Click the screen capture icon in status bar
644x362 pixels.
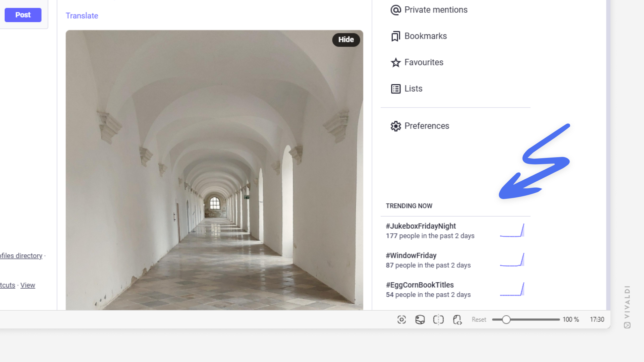click(401, 319)
